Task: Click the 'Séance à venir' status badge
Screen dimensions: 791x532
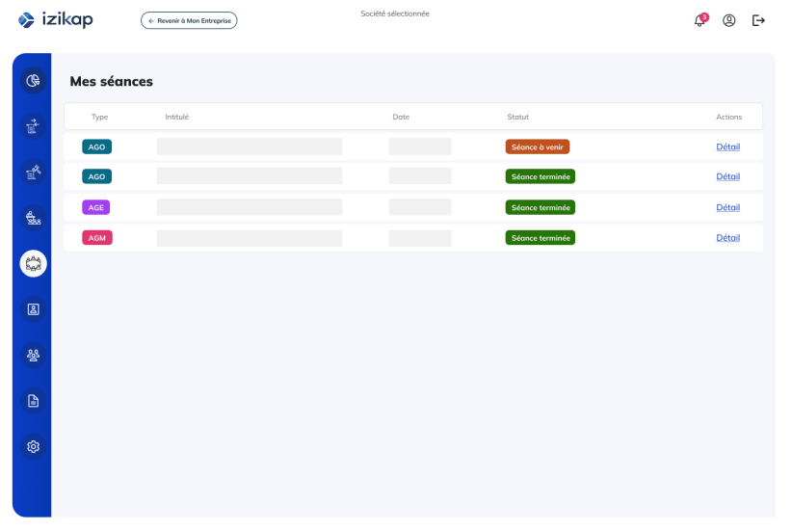Action: [537, 147]
